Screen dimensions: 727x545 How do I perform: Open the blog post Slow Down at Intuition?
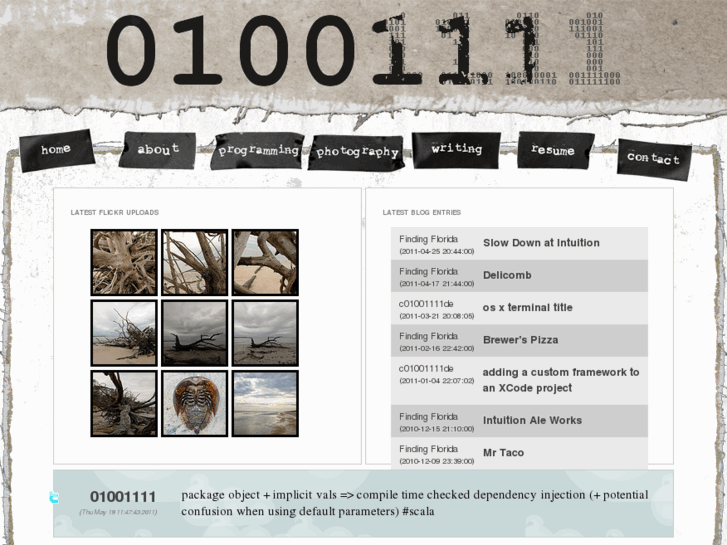541,243
